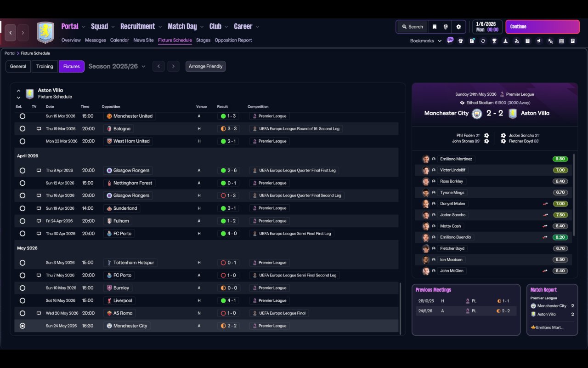Select the Fulham fixture radio button
This screenshot has height=368, width=588.
[x=23, y=221]
